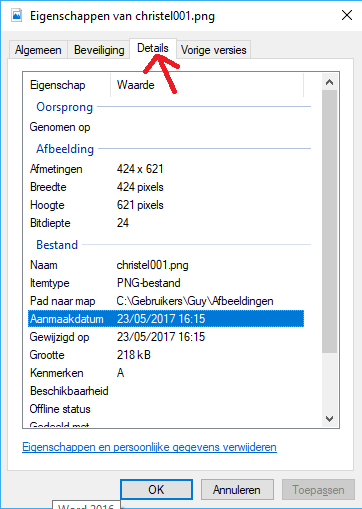This screenshot has height=509, width=362.
Task: Open Eigenschappen en persoonlijke gegevens verwijderen link
Action: click(149, 447)
